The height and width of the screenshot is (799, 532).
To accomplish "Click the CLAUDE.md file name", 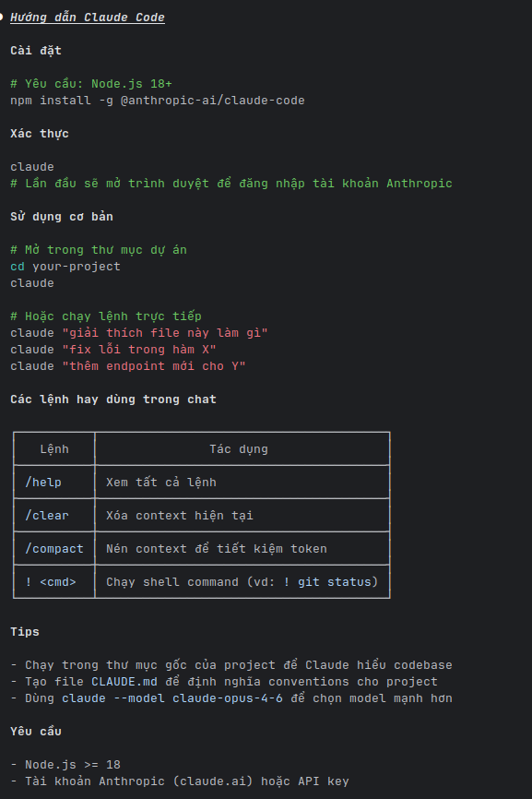I will tap(124, 682).
